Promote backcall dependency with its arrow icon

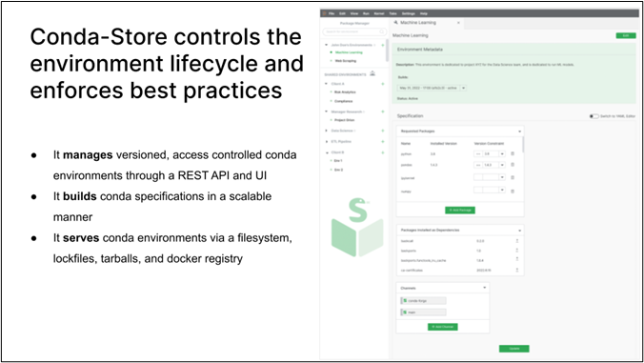(517, 241)
